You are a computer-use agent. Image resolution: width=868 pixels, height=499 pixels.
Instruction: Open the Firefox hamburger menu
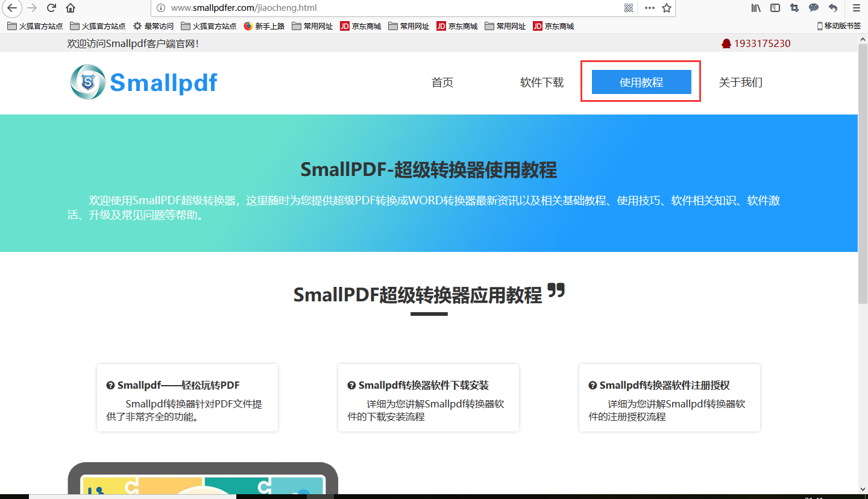pos(856,8)
